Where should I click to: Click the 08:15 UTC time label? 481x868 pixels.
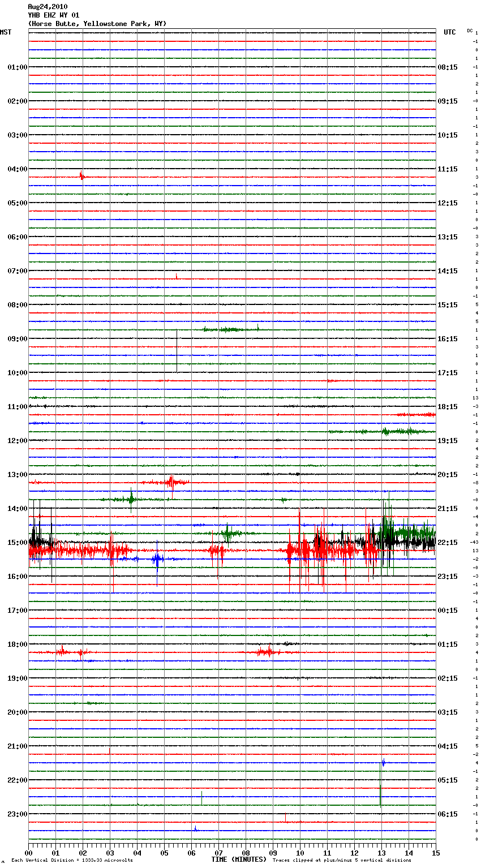point(448,67)
